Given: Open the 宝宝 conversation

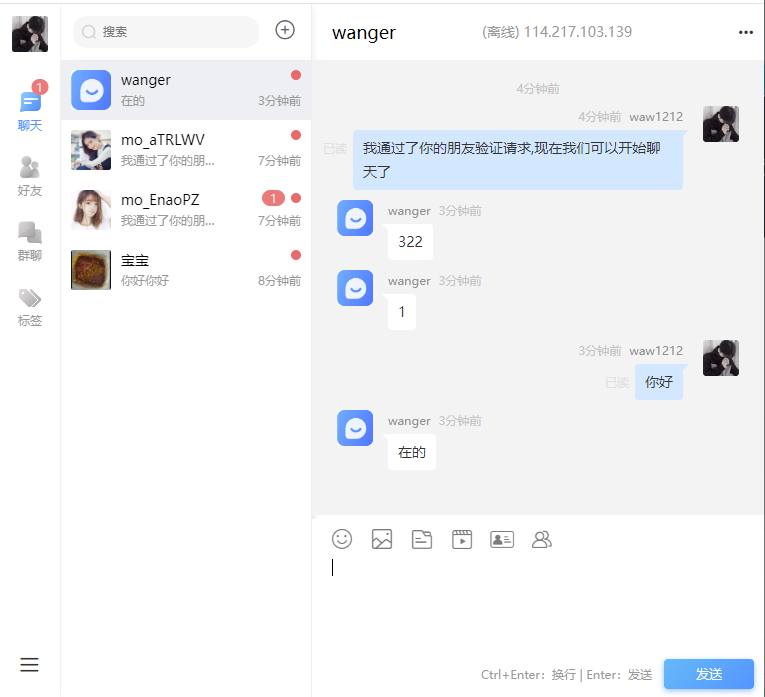Looking at the screenshot, I should click(186, 270).
